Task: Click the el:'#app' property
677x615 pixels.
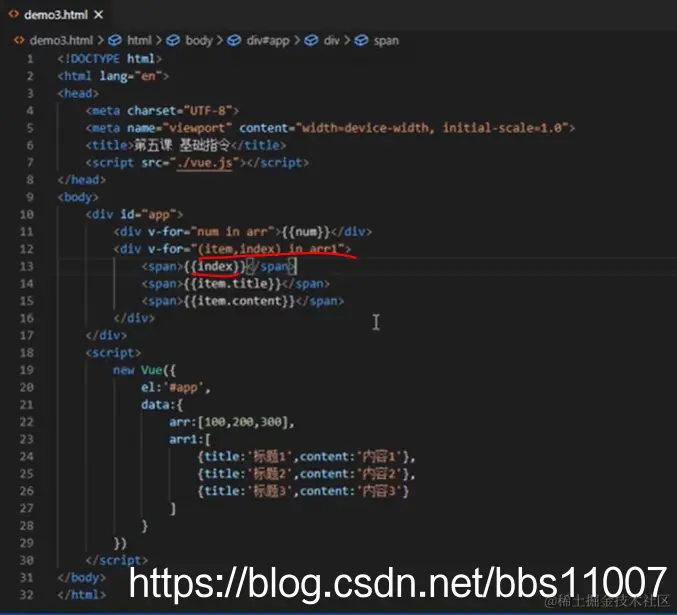Action: click(176, 387)
